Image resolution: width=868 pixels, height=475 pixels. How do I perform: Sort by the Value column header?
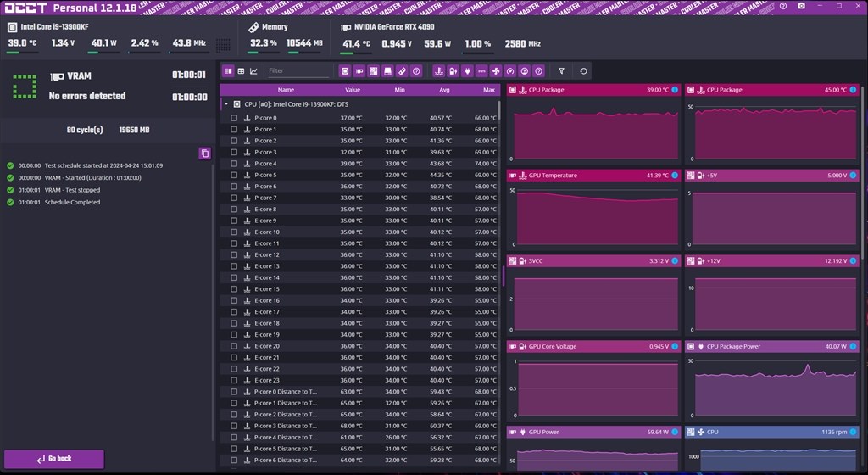tap(353, 90)
